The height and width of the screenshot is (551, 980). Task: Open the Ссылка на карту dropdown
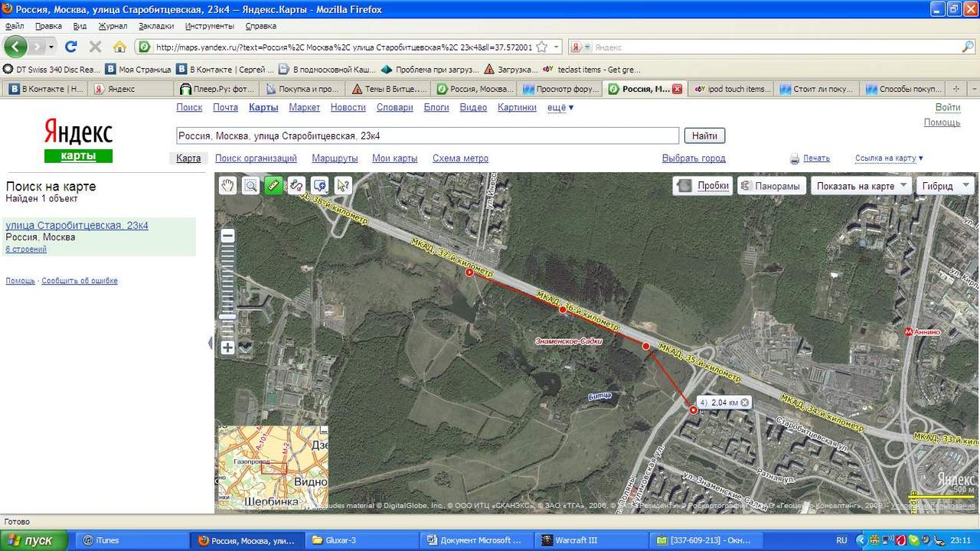pyautogui.click(x=889, y=158)
